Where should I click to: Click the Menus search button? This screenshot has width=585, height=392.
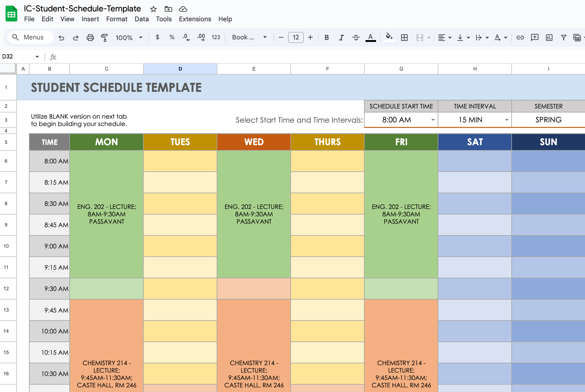[x=29, y=37]
